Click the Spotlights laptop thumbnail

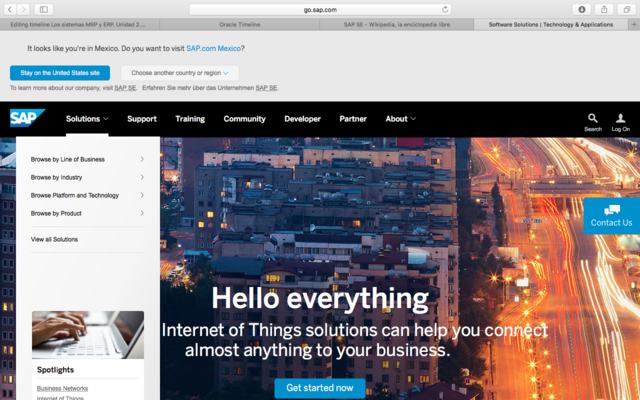88,335
